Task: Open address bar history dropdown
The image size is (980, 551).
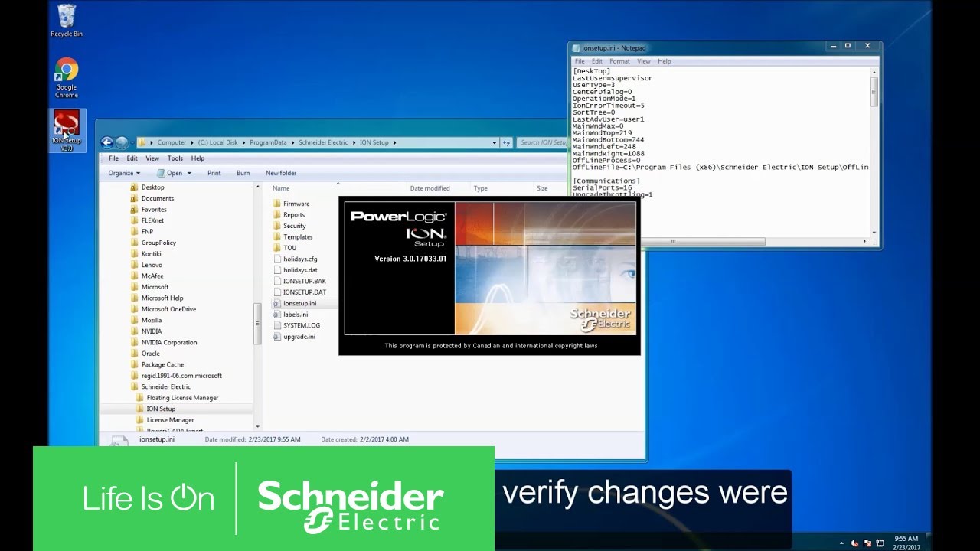Action: click(495, 142)
